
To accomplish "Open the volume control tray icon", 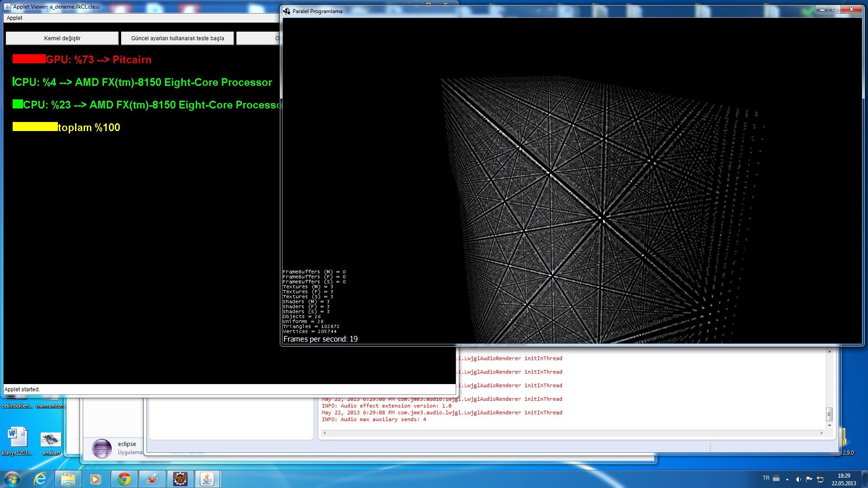I will pyautogui.click(x=798, y=479).
